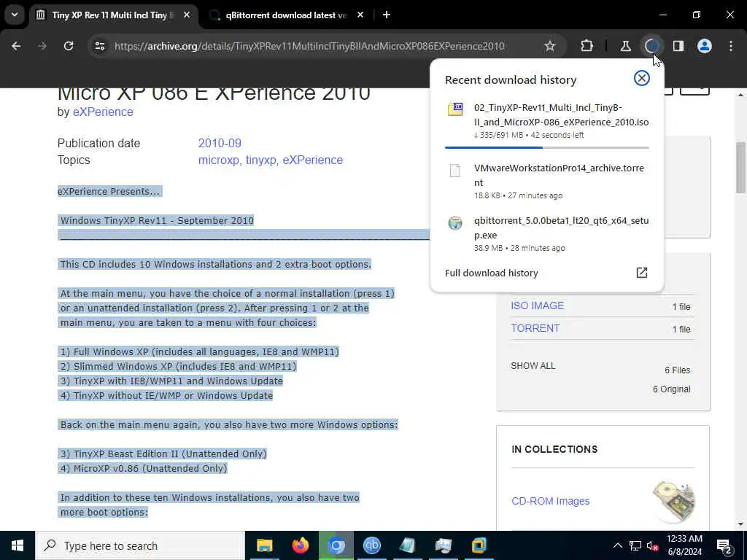Open the browser side panel
Viewport: 747px width, 560px height.
pyautogui.click(x=678, y=46)
